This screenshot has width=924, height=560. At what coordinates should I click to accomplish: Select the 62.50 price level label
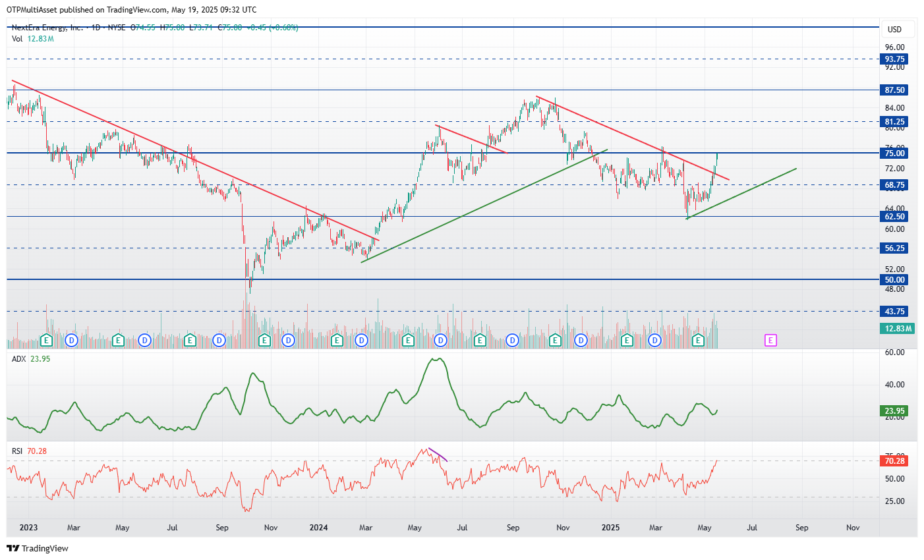[895, 216]
